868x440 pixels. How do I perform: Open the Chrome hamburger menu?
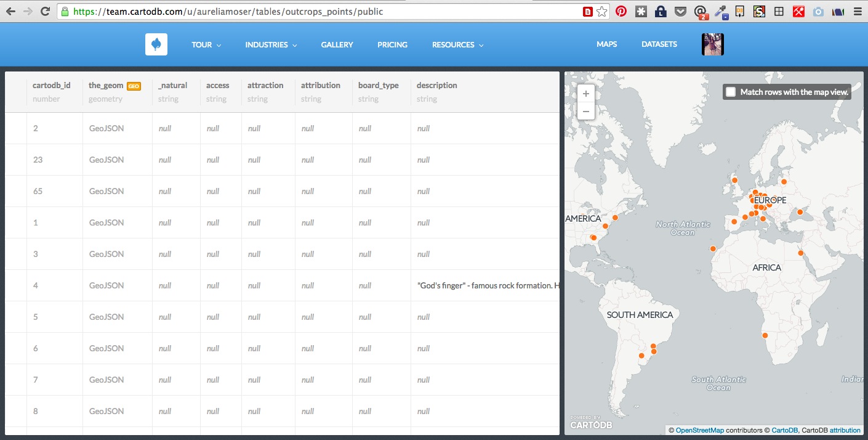[858, 11]
